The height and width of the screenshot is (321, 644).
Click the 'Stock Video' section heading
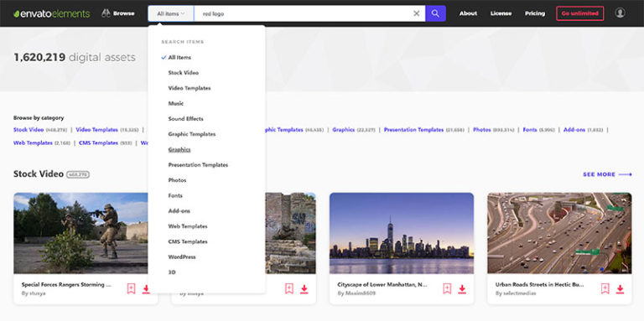(x=39, y=174)
